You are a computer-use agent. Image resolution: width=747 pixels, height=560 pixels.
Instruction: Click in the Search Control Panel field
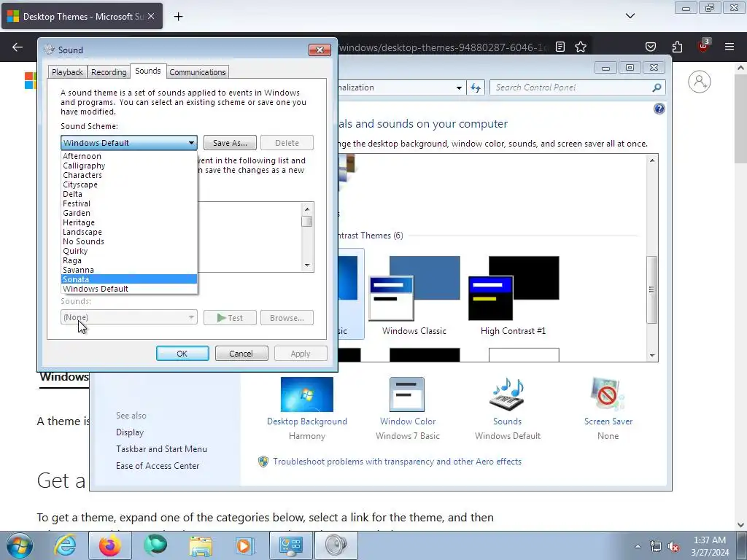(570, 87)
